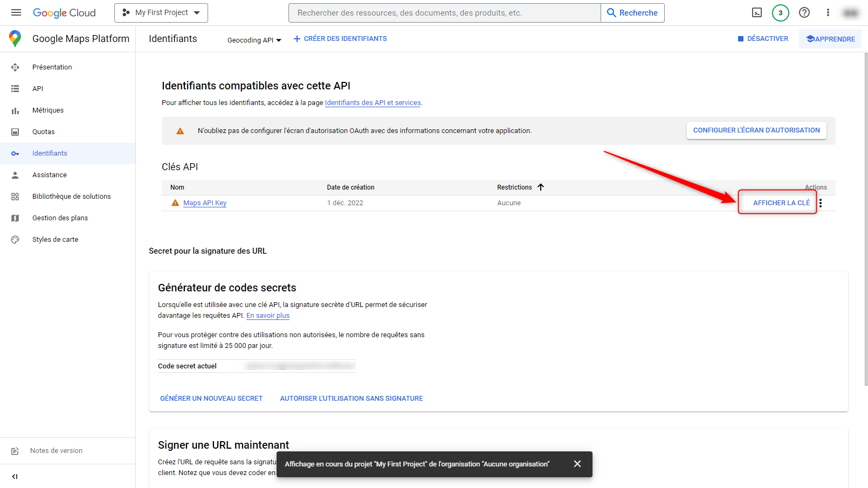Open Notes de version
This screenshot has height=488, width=868.
tap(56, 451)
